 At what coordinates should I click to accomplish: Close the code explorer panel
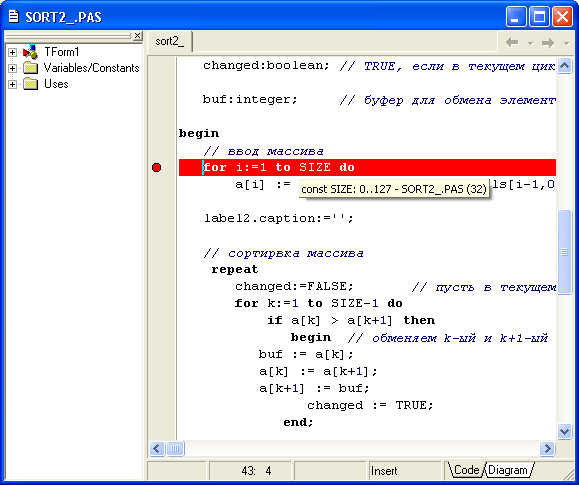137,36
